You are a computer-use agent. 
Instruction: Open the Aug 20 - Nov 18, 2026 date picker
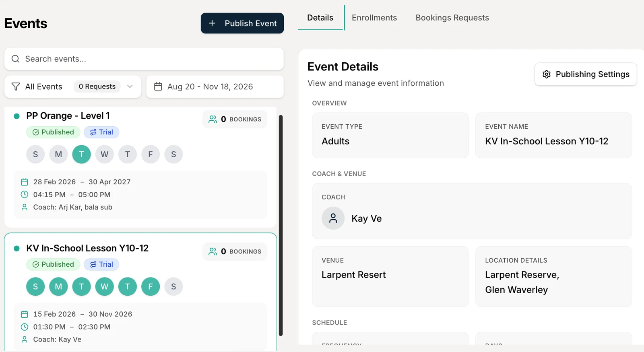[x=215, y=87]
